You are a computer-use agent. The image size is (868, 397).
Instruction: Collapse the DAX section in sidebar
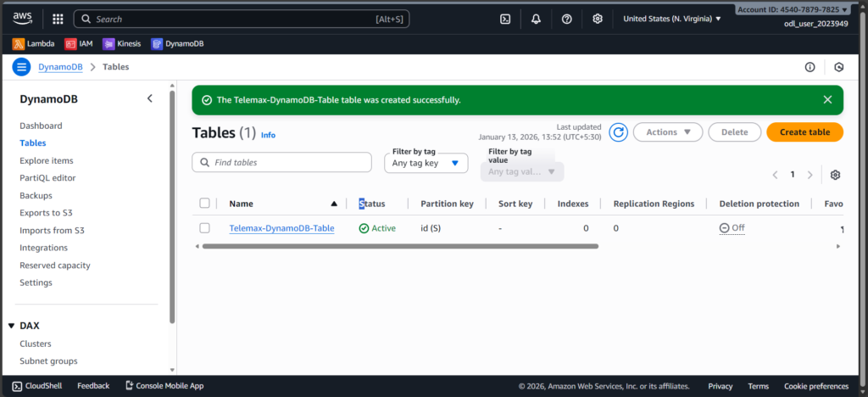point(11,326)
